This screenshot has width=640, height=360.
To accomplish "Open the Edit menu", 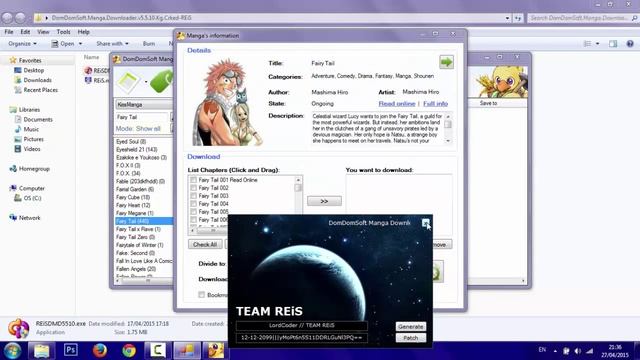I will (x=25, y=32).
